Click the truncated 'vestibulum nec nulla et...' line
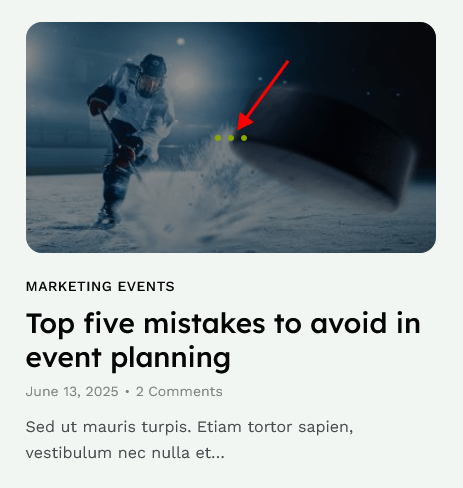The height and width of the screenshot is (488, 463). [x=125, y=453]
